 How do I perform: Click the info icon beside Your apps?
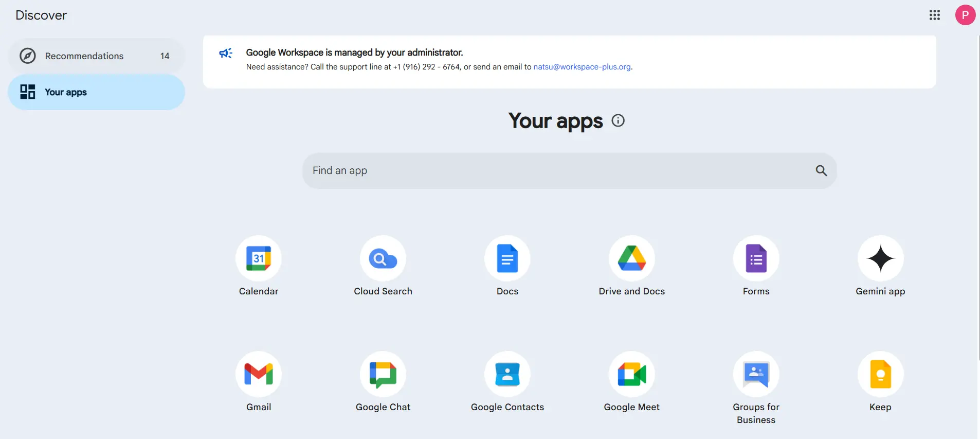click(618, 120)
